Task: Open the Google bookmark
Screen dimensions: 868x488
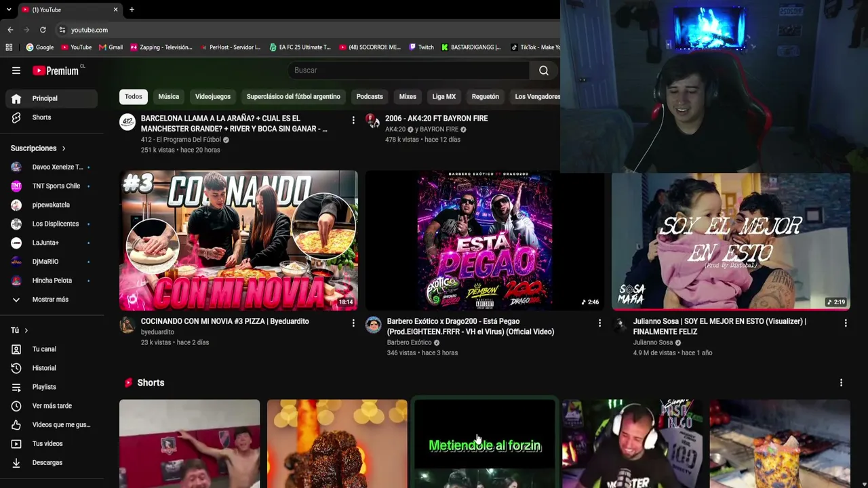Action: click(x=40, y=47)
